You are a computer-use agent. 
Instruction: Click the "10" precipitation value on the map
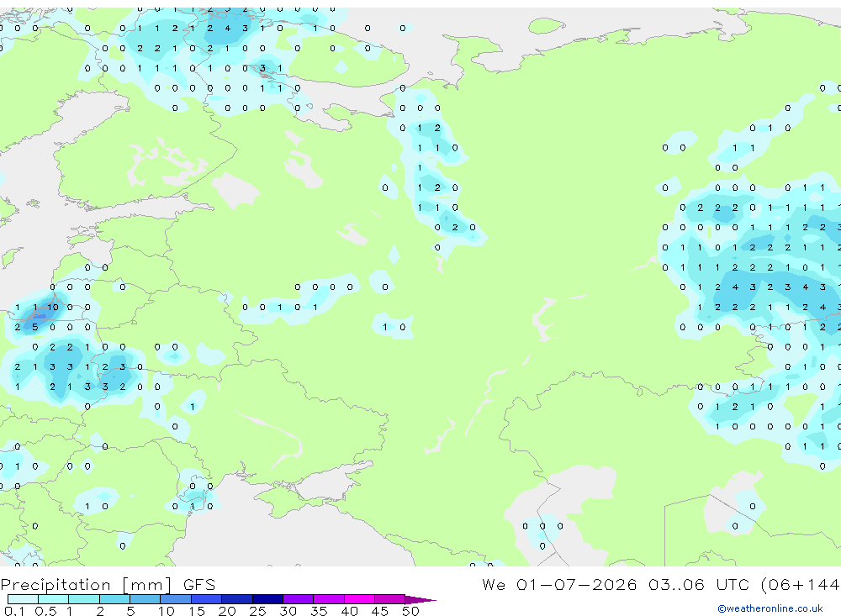52,308
